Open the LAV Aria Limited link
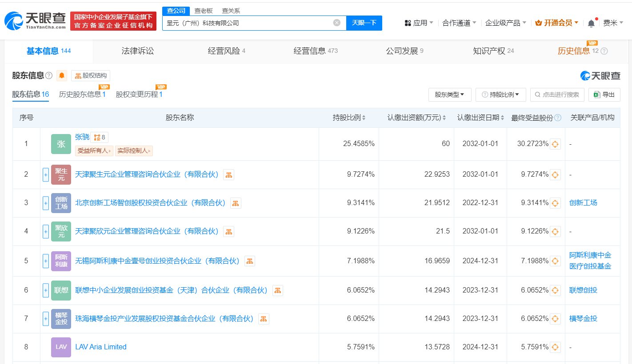Image resolution: width=632 pixels, height=364 pixels. click(x=101, y=347)
